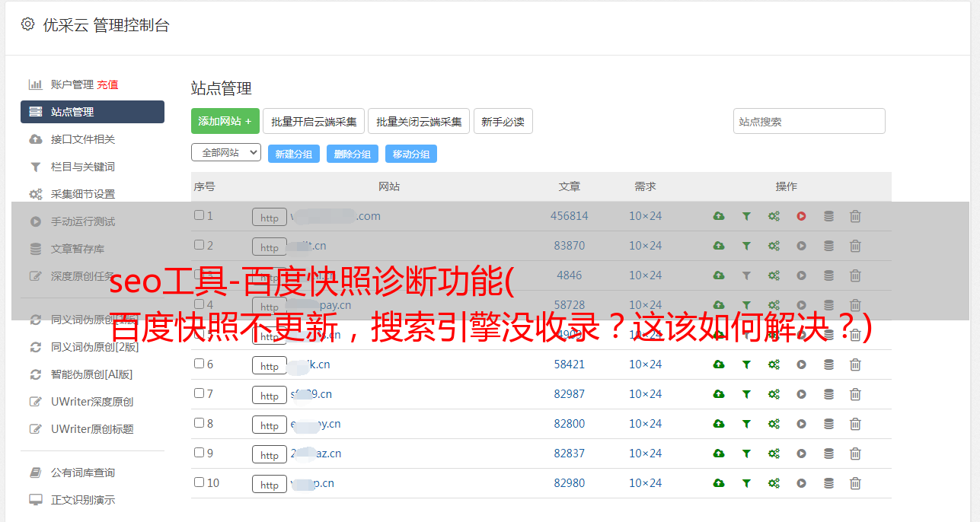Click the cloud upload icon in row 7
The image size is (980, 522).
tap(719, 394)
